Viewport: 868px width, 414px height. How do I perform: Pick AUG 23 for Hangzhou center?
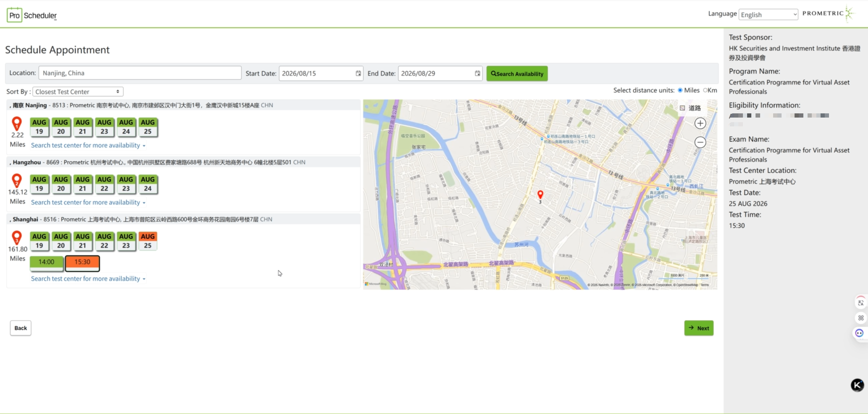pyautogui.click(x=126, y=184)
